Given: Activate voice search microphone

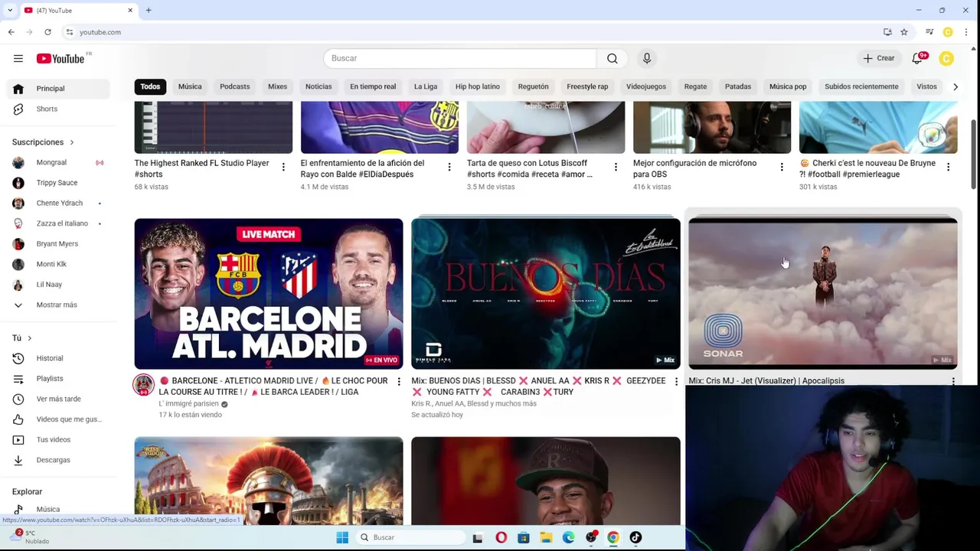Looking at the screenshot, I should coord(647,58).
